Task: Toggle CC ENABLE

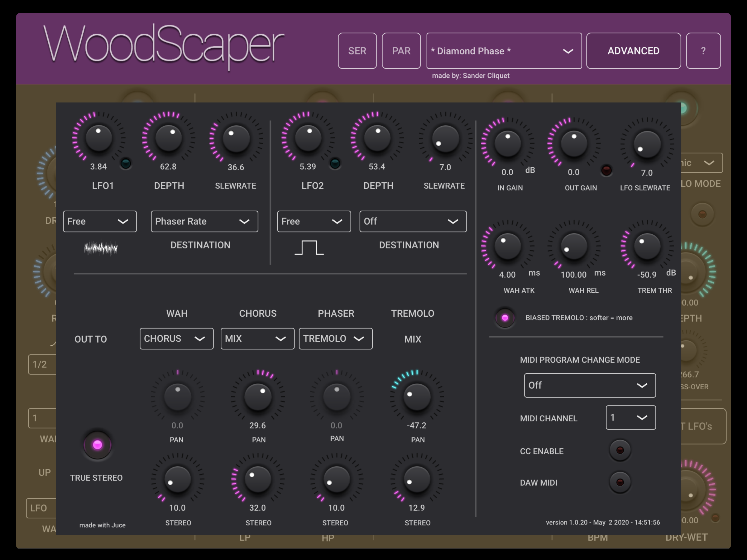Action: (620, 450)
